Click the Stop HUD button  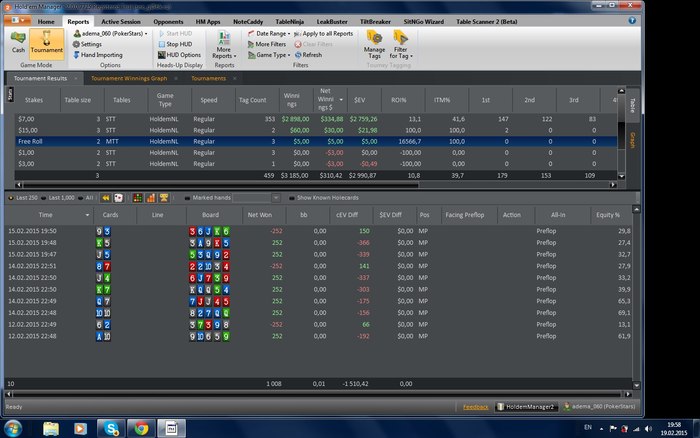point(175,44)
